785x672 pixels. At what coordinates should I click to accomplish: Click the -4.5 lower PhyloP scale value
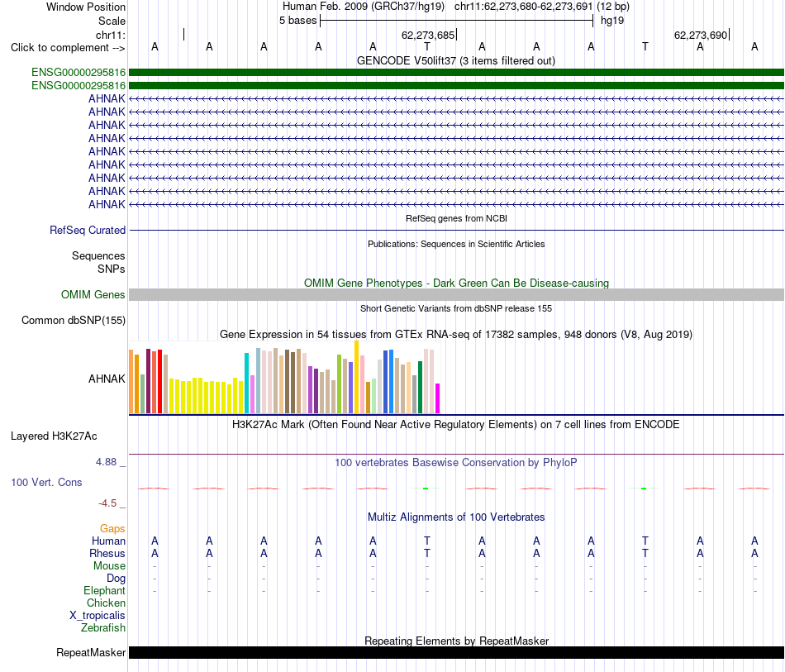tap(107, 503)
